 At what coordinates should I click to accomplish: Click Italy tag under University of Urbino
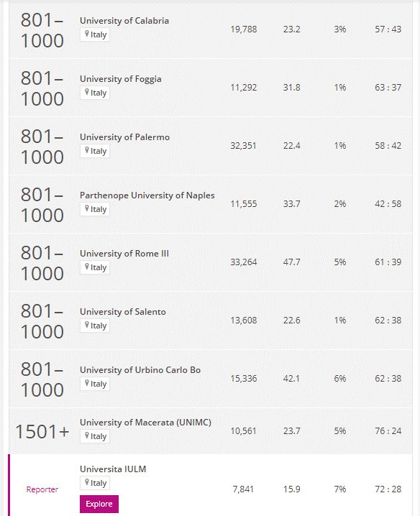[95, 384]
